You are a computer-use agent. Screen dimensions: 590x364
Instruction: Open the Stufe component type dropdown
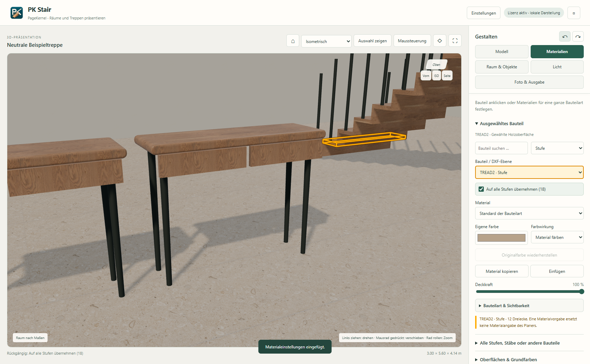click(x=557, y=148)
